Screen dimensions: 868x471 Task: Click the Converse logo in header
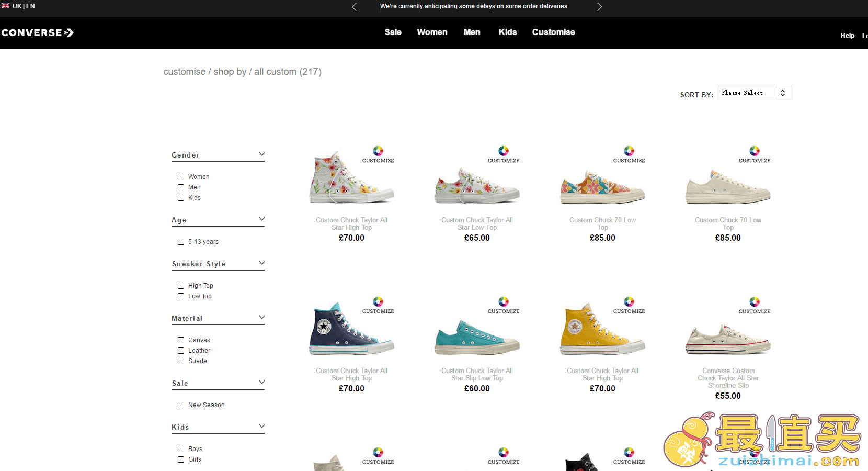pyautogui.click(x=37, y=32)
